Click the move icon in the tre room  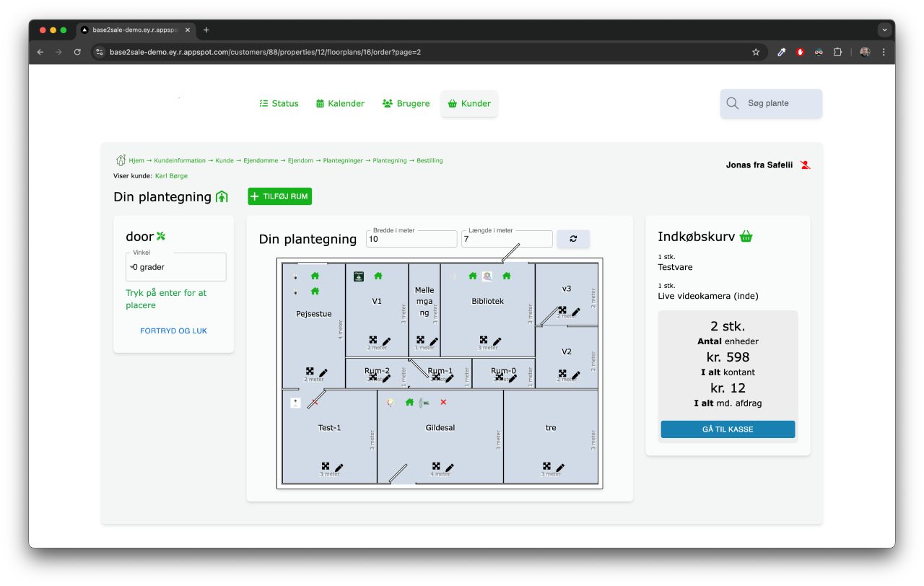click(546, 467)
